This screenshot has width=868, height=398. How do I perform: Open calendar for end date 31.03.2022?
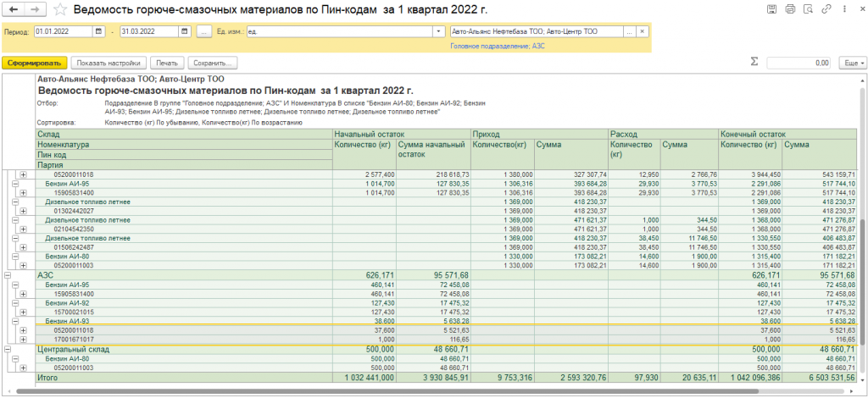(x=185, y=31)
